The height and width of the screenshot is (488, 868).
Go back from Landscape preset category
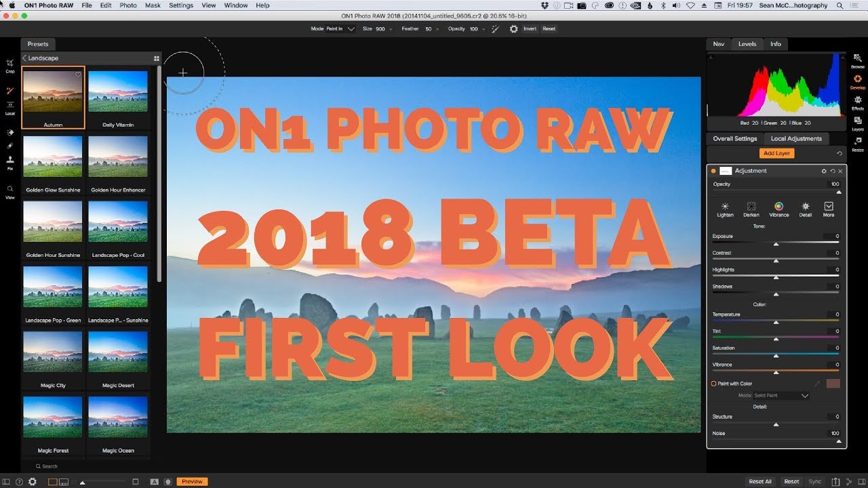[24, 58]
